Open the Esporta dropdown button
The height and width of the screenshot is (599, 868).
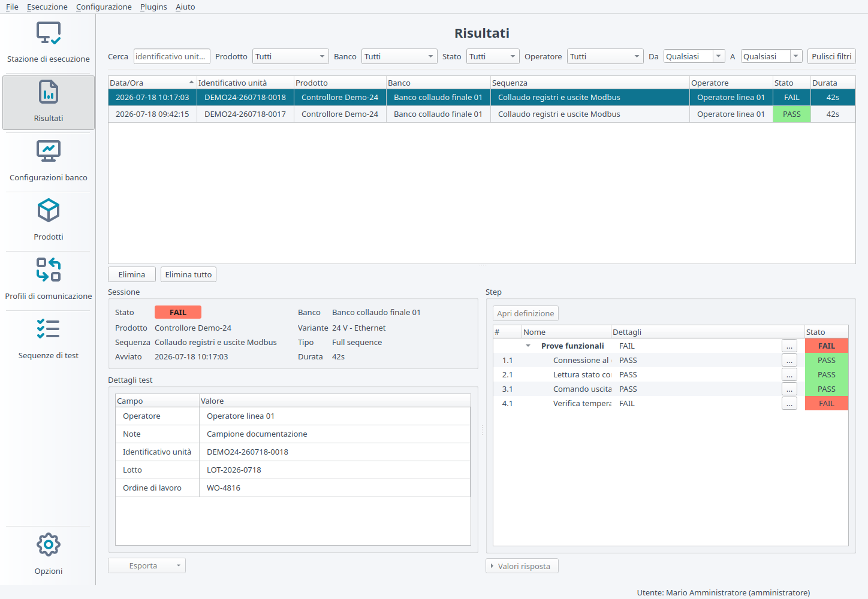coord(147,565)
